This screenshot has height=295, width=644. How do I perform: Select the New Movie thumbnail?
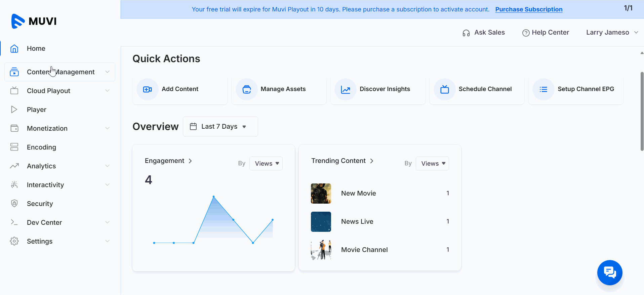321,194
